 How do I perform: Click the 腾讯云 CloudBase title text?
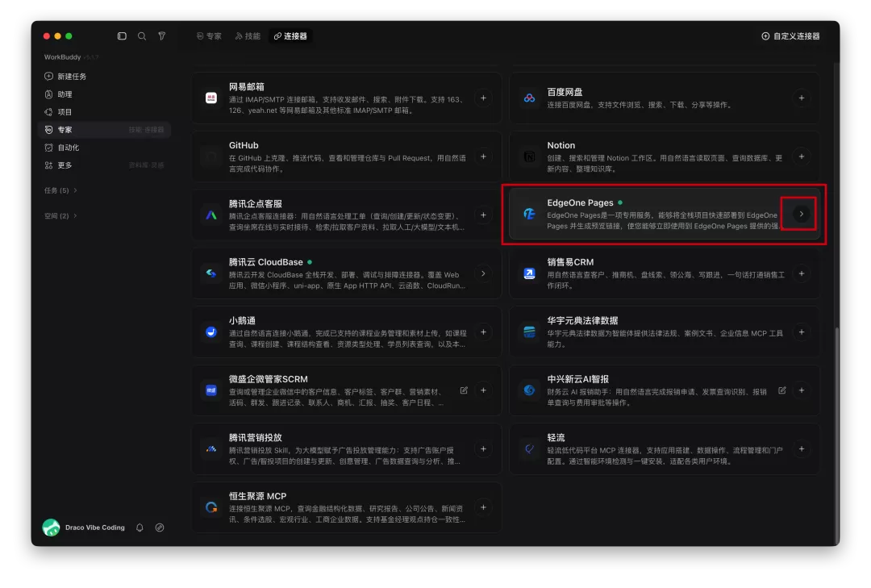pyautogui.click(x=265, y=262)
